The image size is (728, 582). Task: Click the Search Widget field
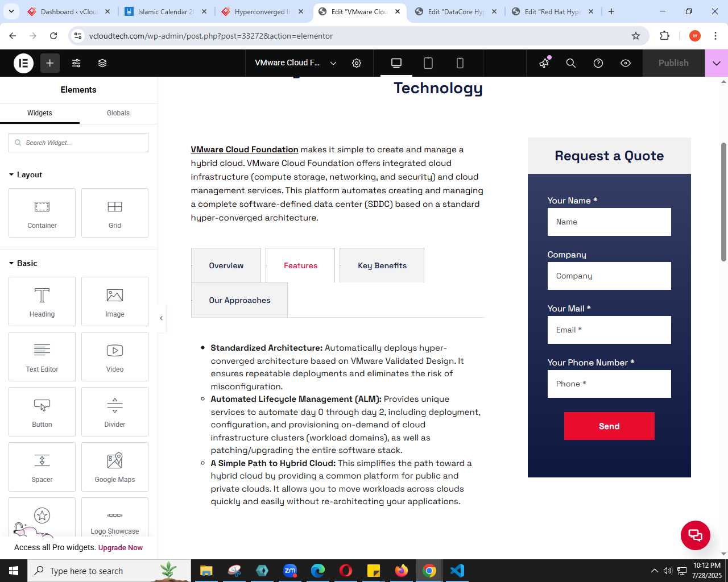[x=78, y=143]
